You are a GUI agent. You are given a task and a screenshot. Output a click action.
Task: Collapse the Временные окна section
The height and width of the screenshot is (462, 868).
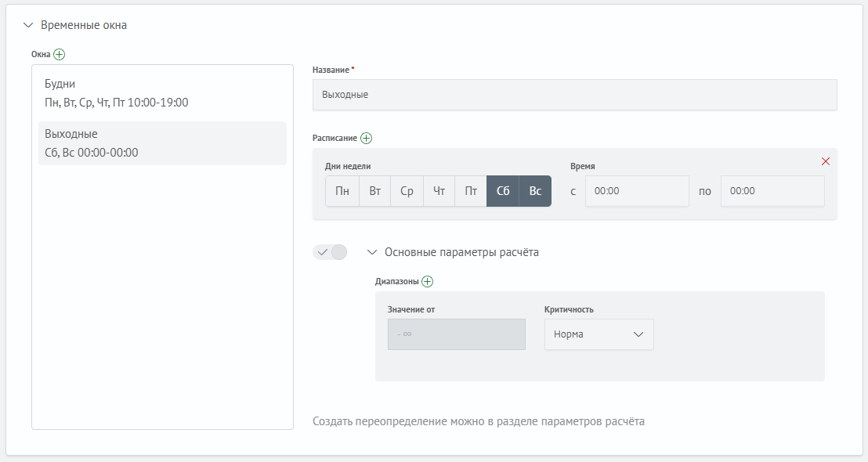coord(28,26)
